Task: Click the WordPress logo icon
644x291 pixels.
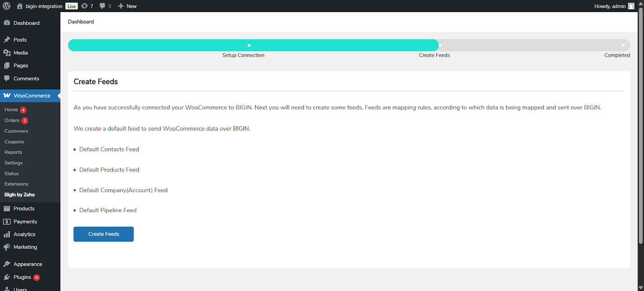Action: coord(6,6)
